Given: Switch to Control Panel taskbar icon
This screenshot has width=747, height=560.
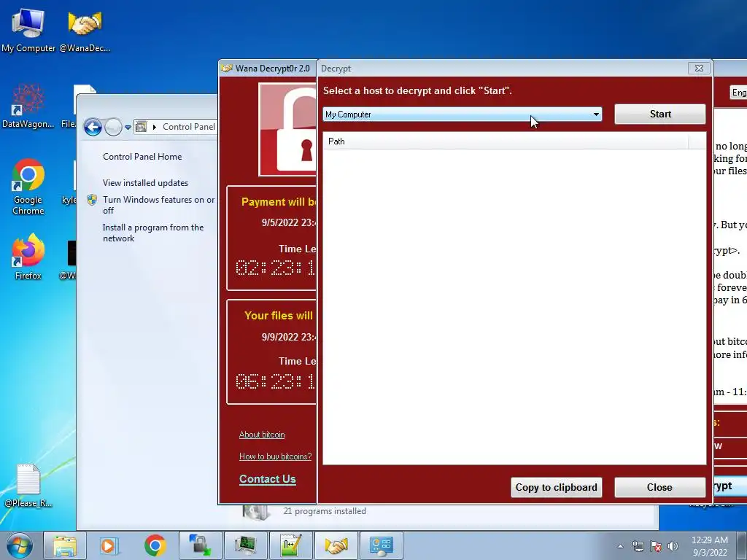Looking at the screenshot, I should point(381,545).
